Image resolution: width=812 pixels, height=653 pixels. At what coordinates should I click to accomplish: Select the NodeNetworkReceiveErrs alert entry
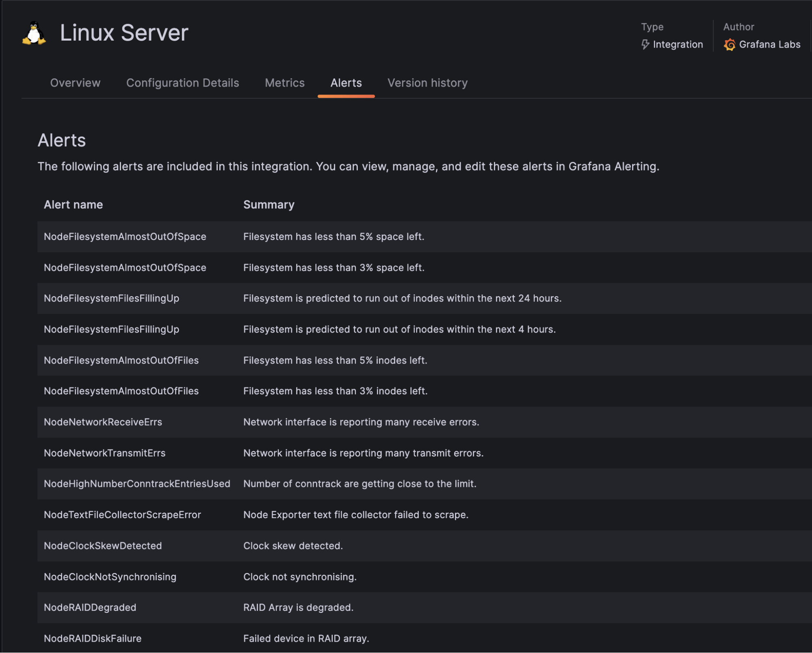(x=103, y=422)
